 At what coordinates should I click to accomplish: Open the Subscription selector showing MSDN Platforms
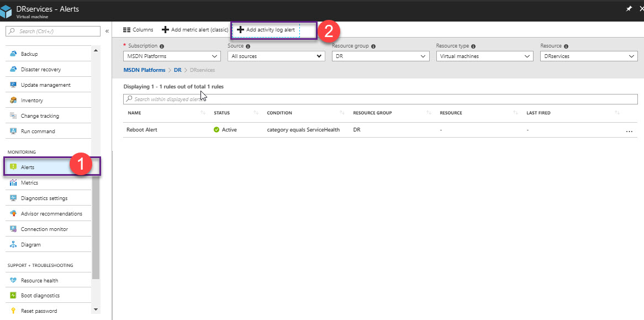171,56
